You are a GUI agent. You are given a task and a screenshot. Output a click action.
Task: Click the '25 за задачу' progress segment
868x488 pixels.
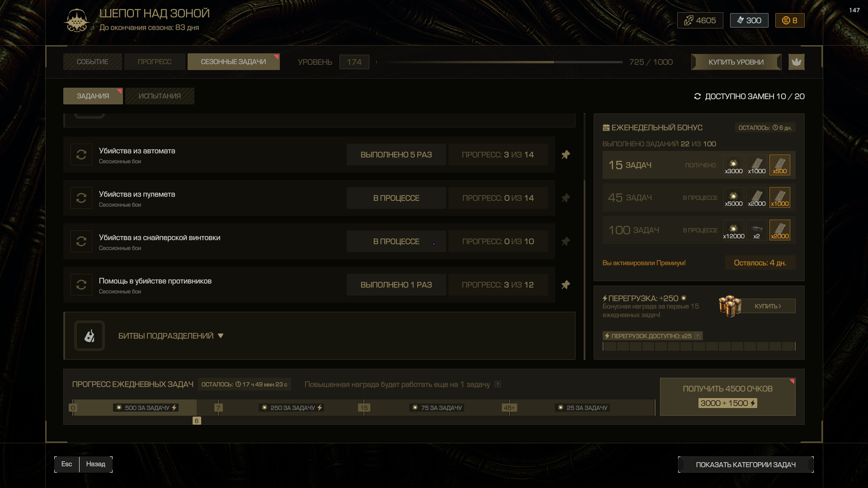(x=582, y=408)
